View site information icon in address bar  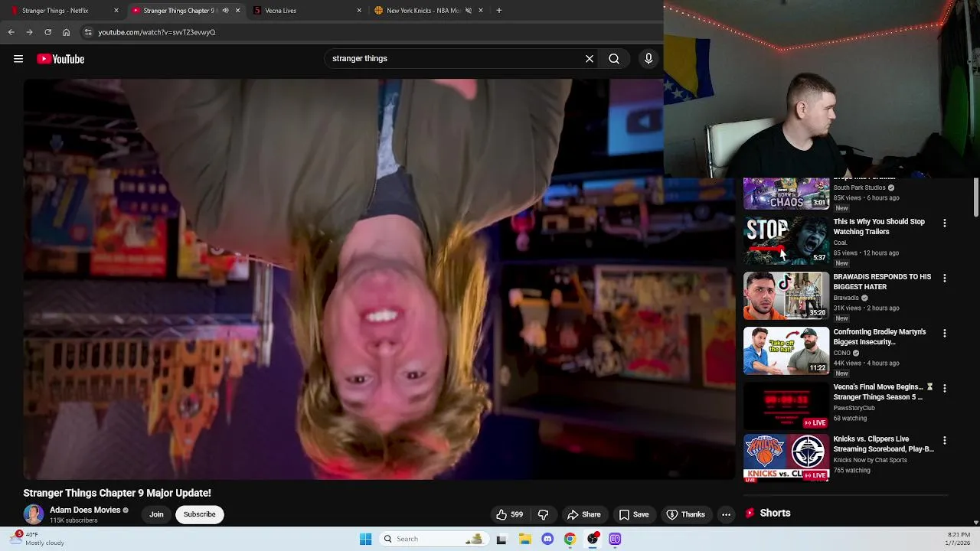pyautogui.click(x=88, y=32)
